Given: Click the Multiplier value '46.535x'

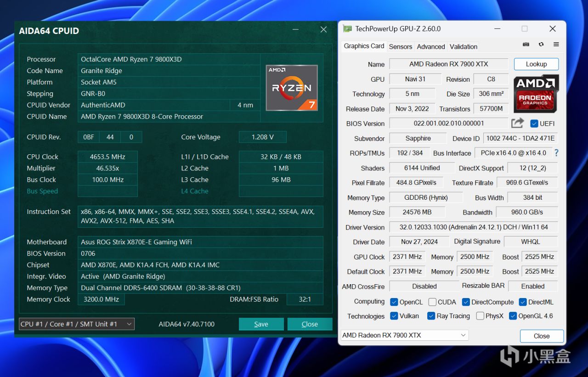Looking at the screenshot, I should (107, 168).
